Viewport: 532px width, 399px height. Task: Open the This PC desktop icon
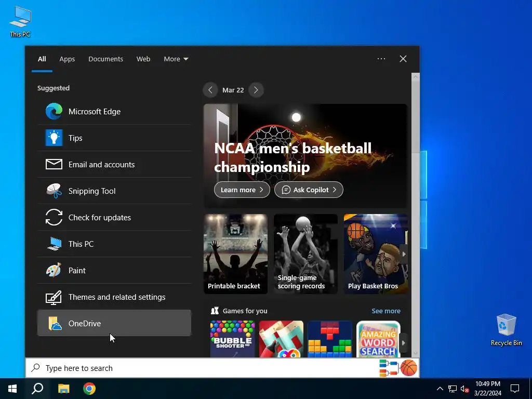tap(20, 21)
